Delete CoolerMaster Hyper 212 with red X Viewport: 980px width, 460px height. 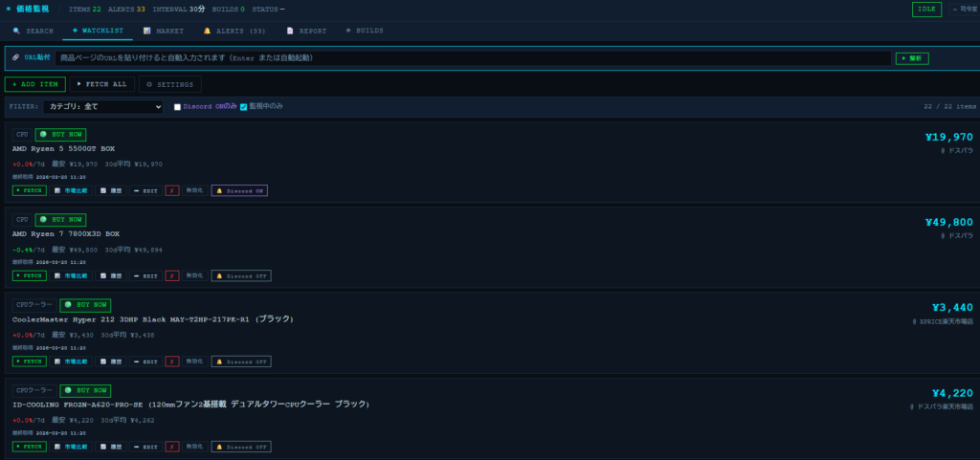(x=171, y=361)
